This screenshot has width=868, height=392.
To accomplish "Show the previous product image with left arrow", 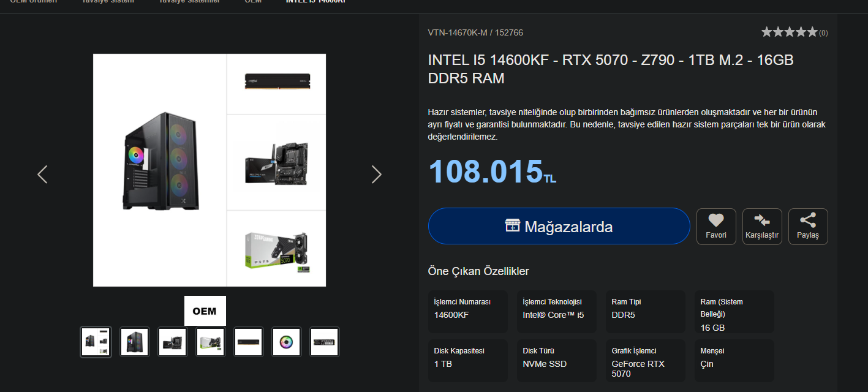I will pos(42,175).
